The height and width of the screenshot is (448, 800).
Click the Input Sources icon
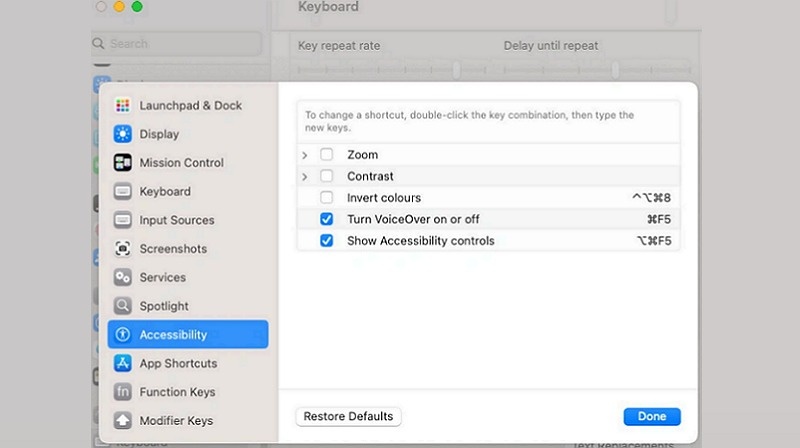click(x=122, y=220)
